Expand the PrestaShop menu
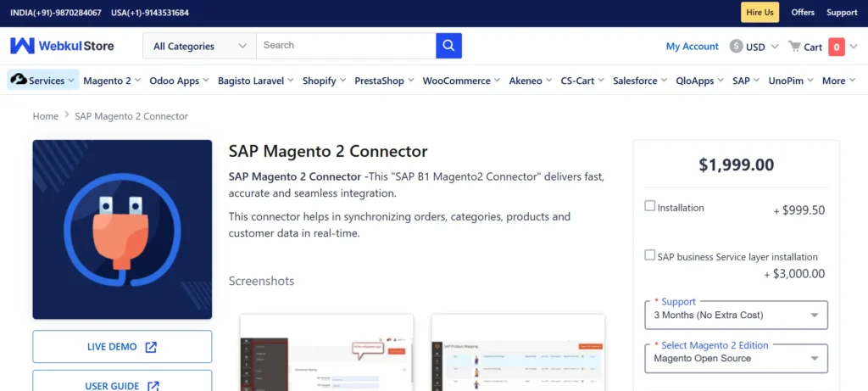Viewport: 868px width, 391px height. point(385,81)
